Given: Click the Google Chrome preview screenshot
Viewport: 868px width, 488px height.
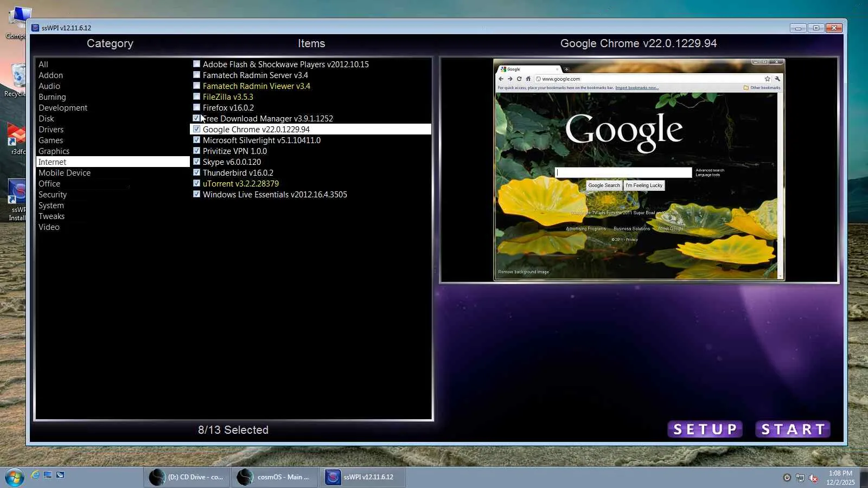Looking at the screenshot, I should (639, 170).
